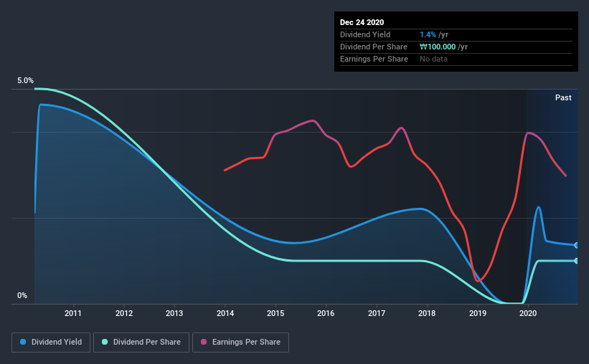Click the Dividend Per Share line end marker

point(576,261)
